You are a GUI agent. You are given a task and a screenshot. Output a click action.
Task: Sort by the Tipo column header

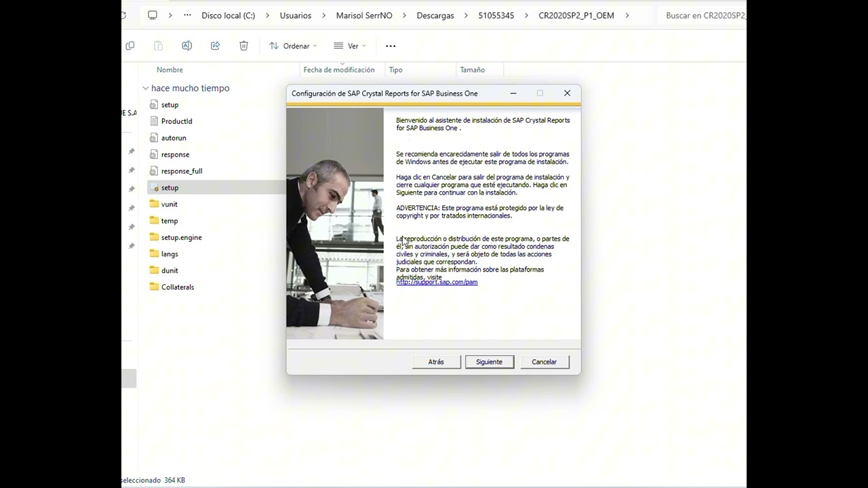[396, 70]
